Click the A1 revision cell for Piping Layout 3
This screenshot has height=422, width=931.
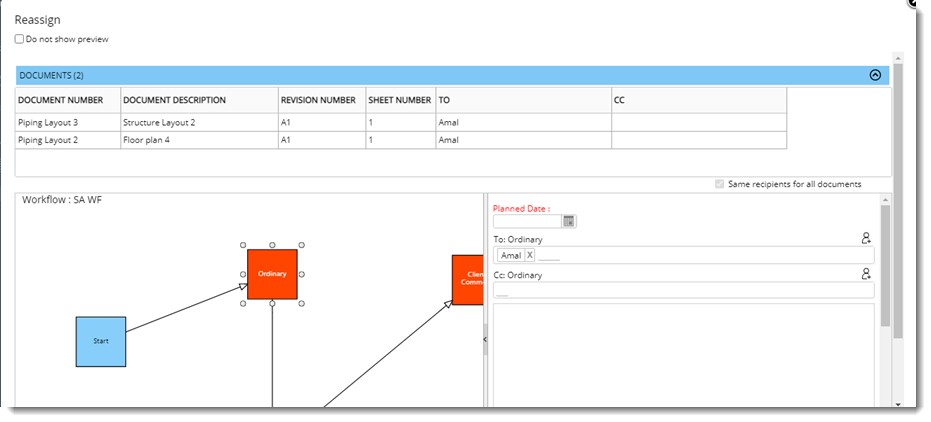pos(322,122)
